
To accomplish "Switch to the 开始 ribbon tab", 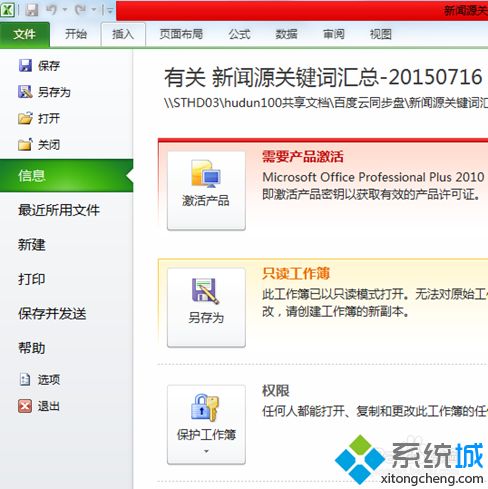I will (x=76, y=34).
